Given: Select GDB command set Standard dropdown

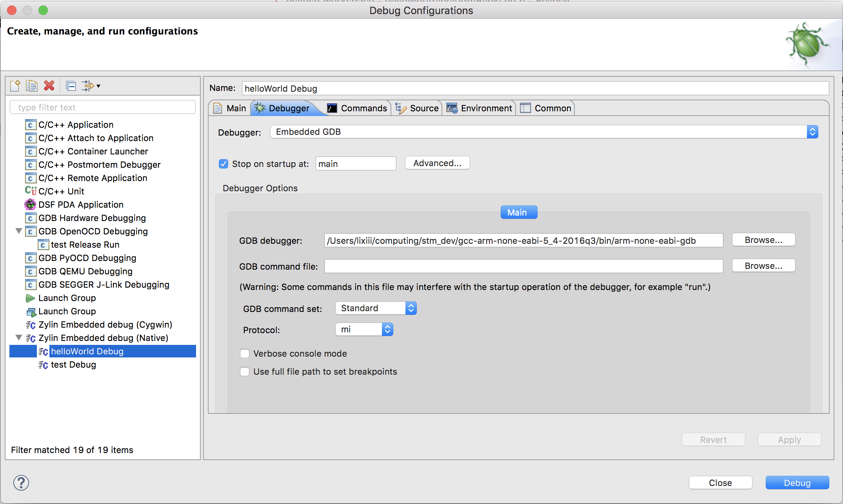Looking at the screenshot, I should (x=374, y=308).
